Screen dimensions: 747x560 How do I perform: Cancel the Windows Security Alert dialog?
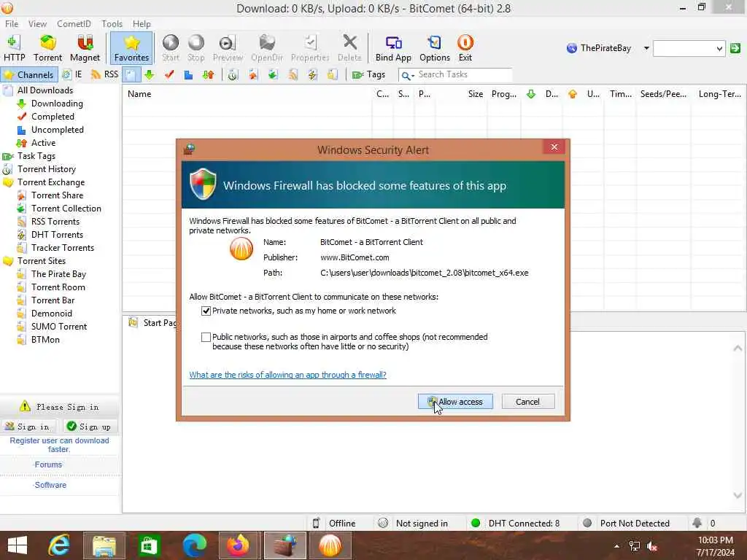528,402
